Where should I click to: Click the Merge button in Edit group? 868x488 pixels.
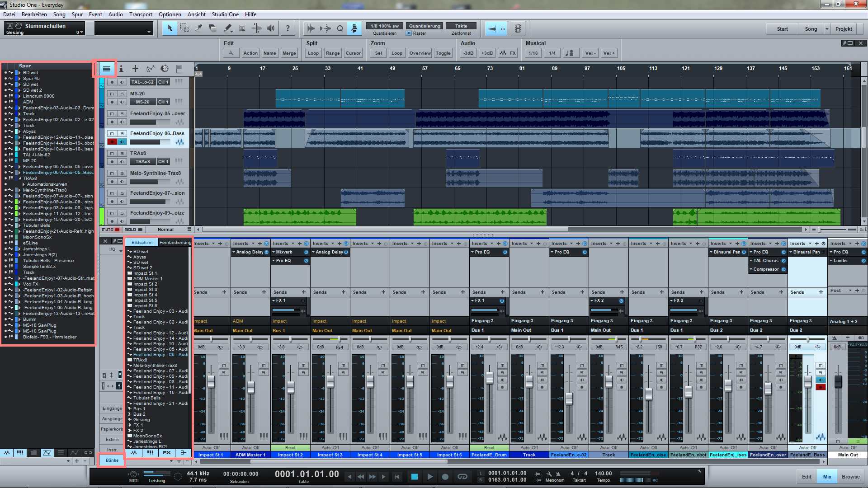point(289,53)
